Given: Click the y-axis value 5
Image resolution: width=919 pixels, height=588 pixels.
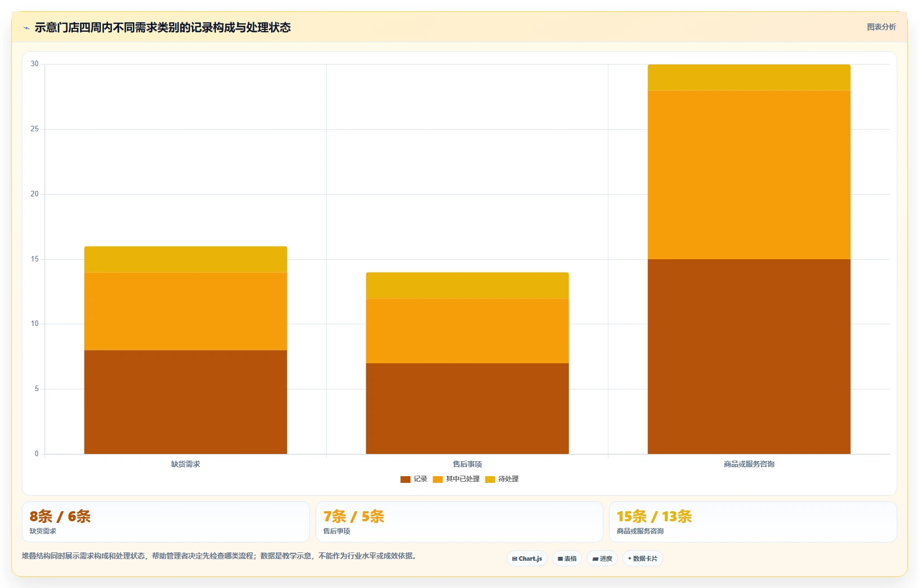Looking at the screenshot, I should (x=37, y=389).
